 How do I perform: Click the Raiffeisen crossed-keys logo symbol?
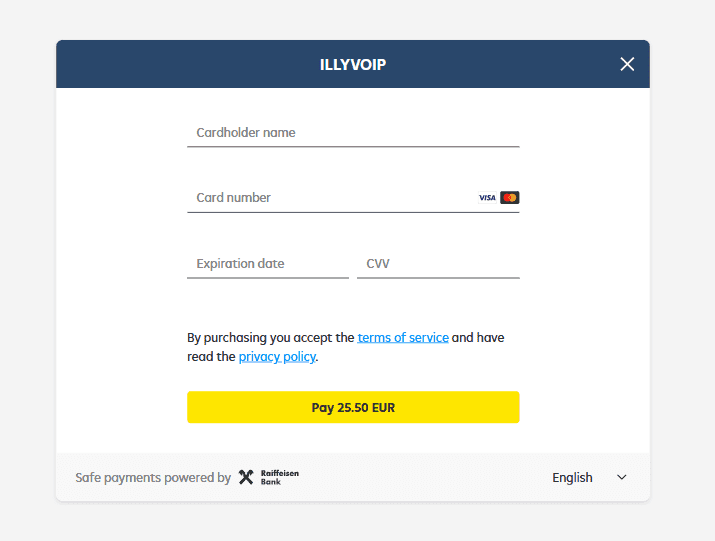tap(246, 477)
